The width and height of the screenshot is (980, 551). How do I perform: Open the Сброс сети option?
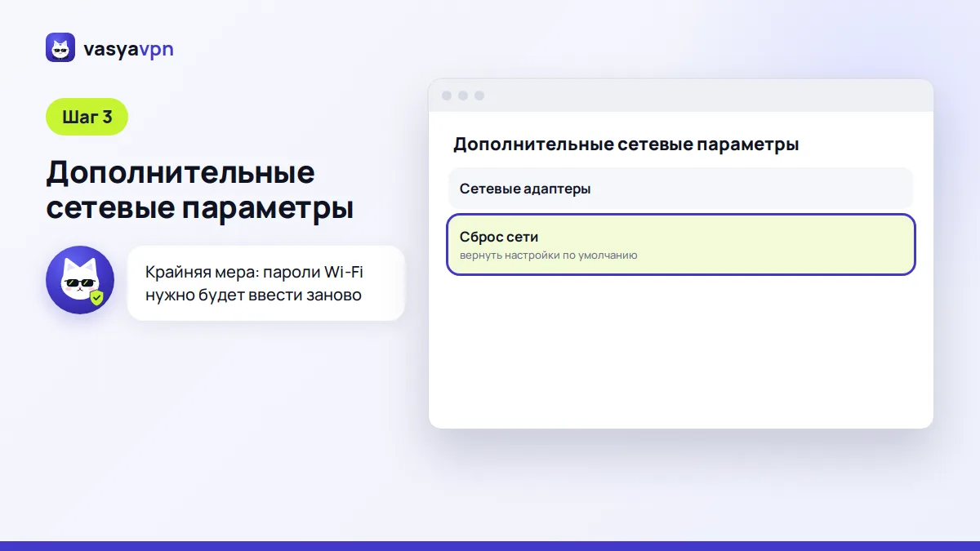click(x=681, y=244)
